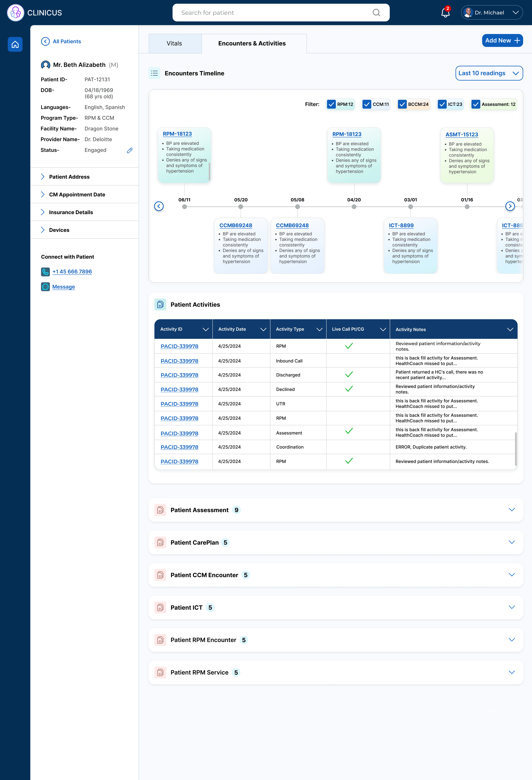The width and height of the screenshot is (532, 780).
Task: Click the search magnifier icon
Action: (x=376, y=13)
